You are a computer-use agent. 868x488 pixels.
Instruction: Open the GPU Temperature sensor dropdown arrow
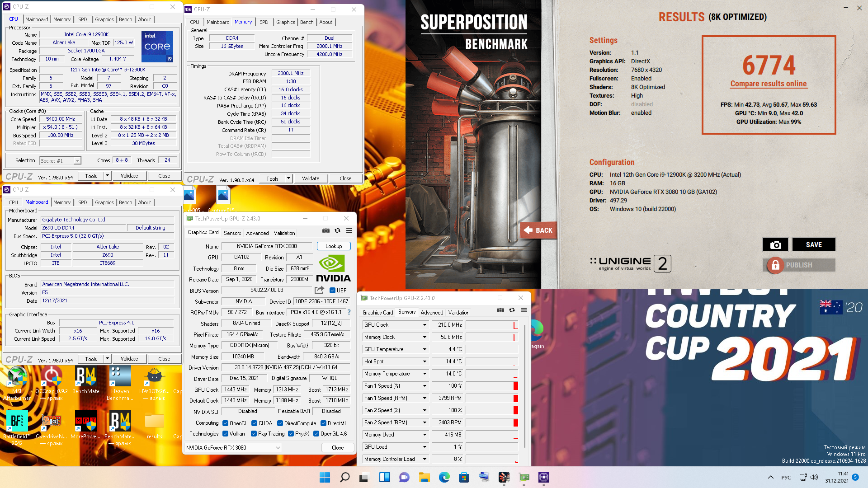[x=425, y=349]
